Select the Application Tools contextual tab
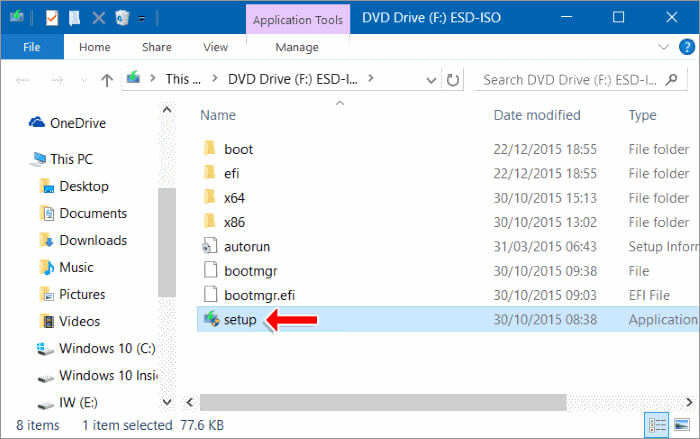The height and width of the screenshot is (439, 700). (x=298, y=20)
